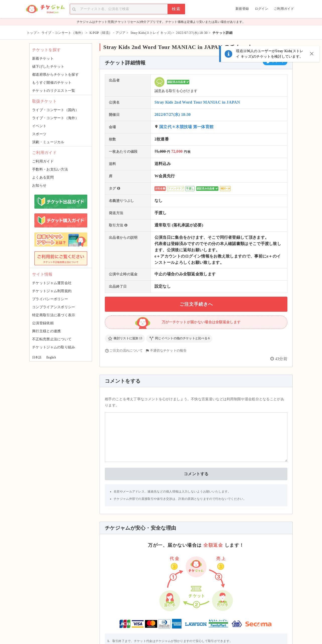Open 演劇・ミュージカル category
This screenshot has width=322, height=644.
[48, 142]
